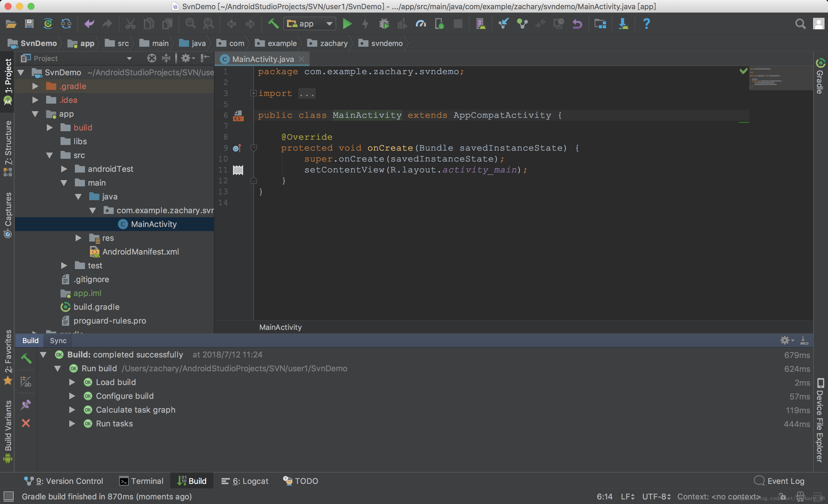This screenshot has width=828, height=504.
Task: Click the VCS Update Project icon
Action: point(503,24)
